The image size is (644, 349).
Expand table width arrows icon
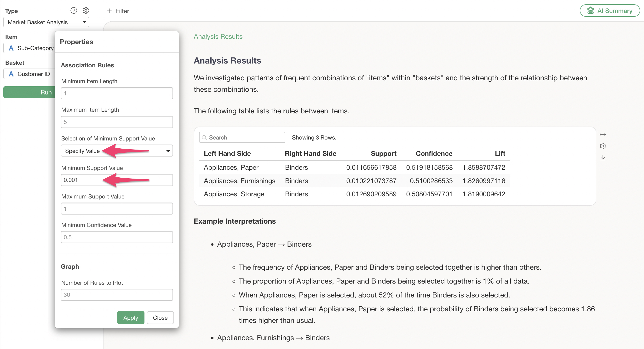point(603,135)
